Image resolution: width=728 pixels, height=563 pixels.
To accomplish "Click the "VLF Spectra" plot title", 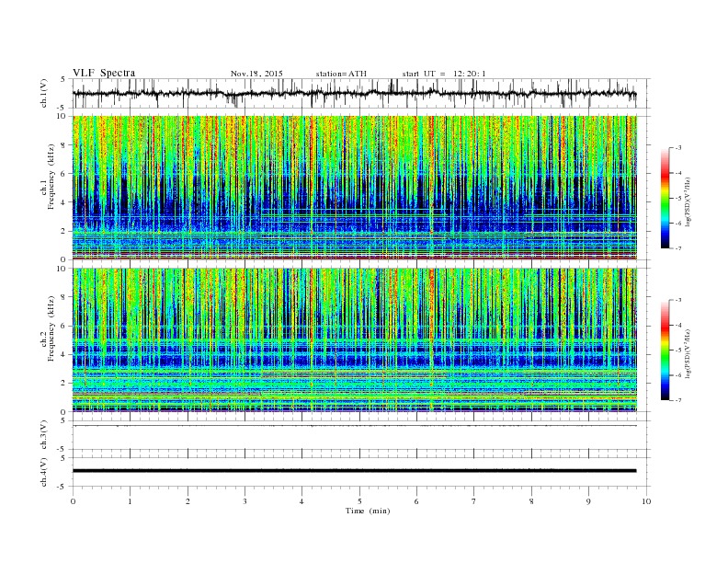I will pos(104,73).
